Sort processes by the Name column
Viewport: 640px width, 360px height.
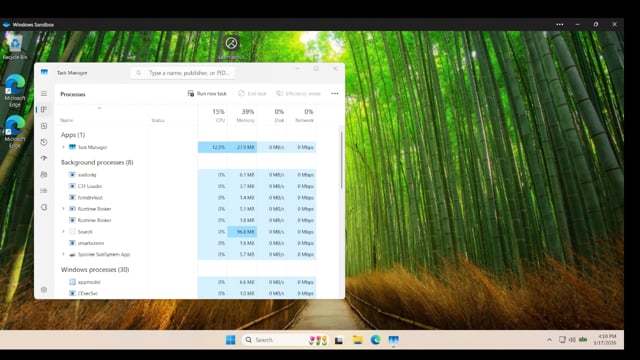pyautogui.click(x=67, y=120)
